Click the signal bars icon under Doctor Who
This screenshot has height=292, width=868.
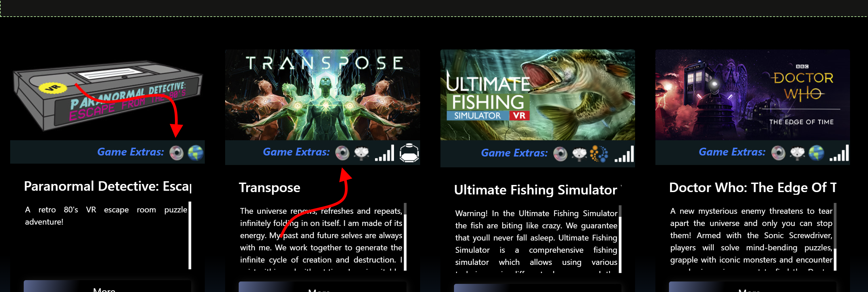point(839,153)
